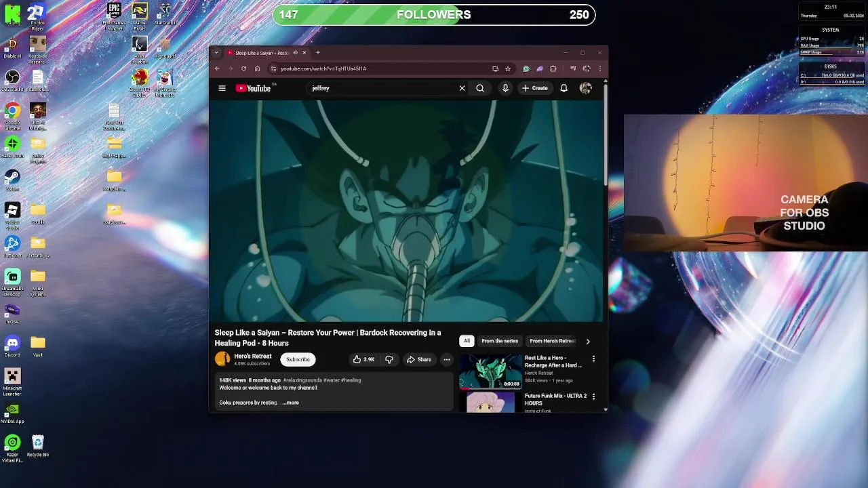Open the Grammarly extension icon

[x=526, y=68]
